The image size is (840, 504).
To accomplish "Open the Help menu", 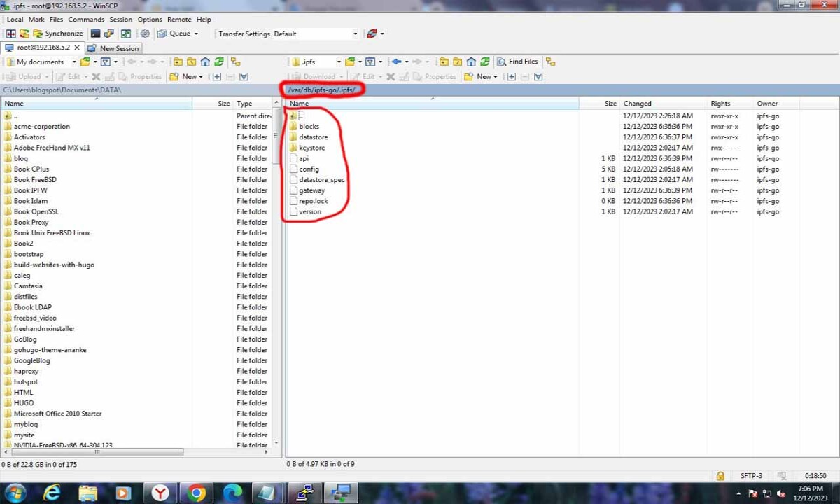I will pos(204,20).
